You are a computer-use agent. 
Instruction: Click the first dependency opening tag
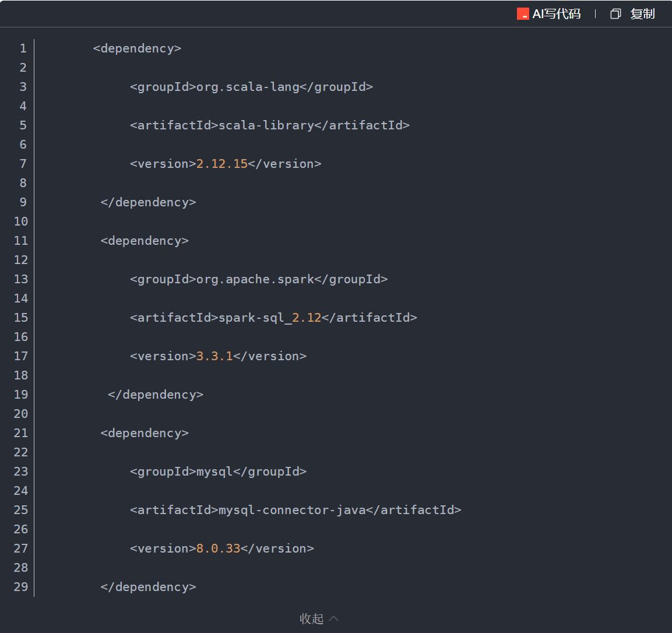137,48
